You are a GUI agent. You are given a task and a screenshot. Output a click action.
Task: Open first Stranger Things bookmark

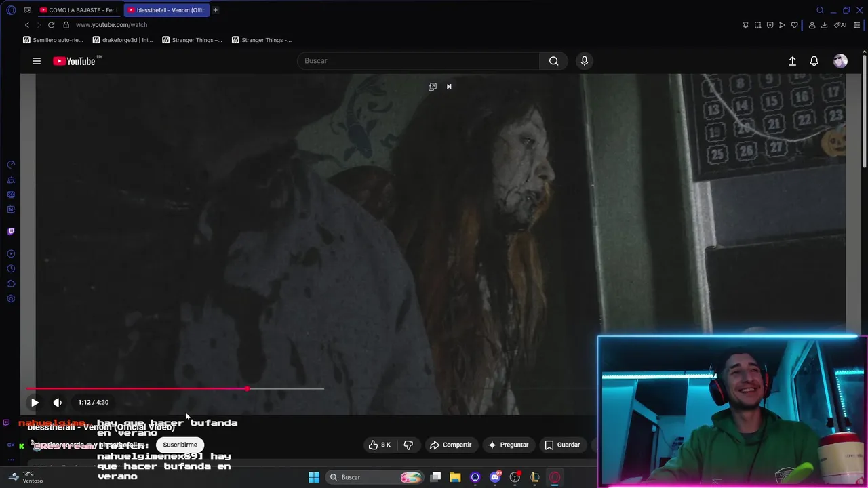193,40
